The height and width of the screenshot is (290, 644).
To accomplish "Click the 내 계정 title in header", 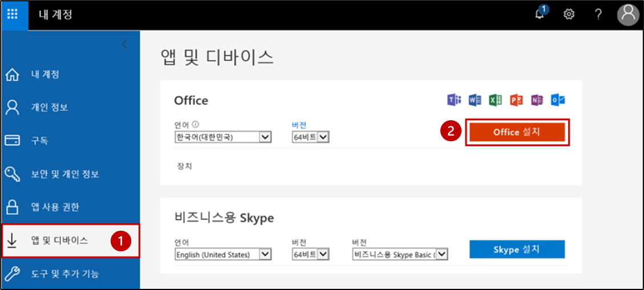I will pyautogui.click(x=55, y=14).
